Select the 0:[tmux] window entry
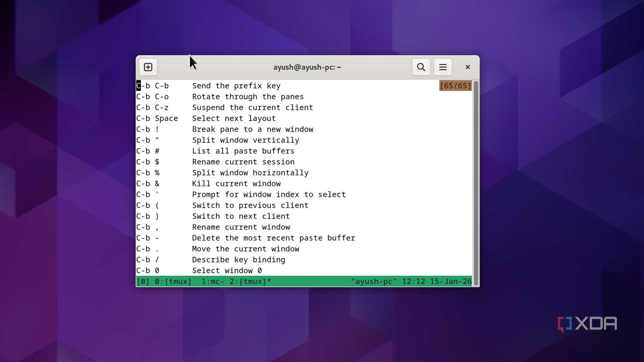Screen dimensions: 644x362 (x=173, y=281)
